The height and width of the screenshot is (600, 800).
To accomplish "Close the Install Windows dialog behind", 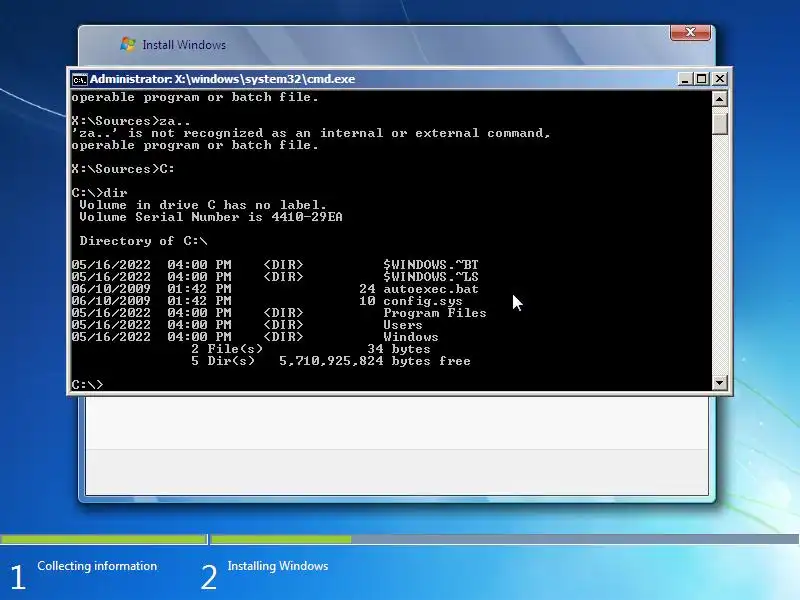I will pos(690,32).
